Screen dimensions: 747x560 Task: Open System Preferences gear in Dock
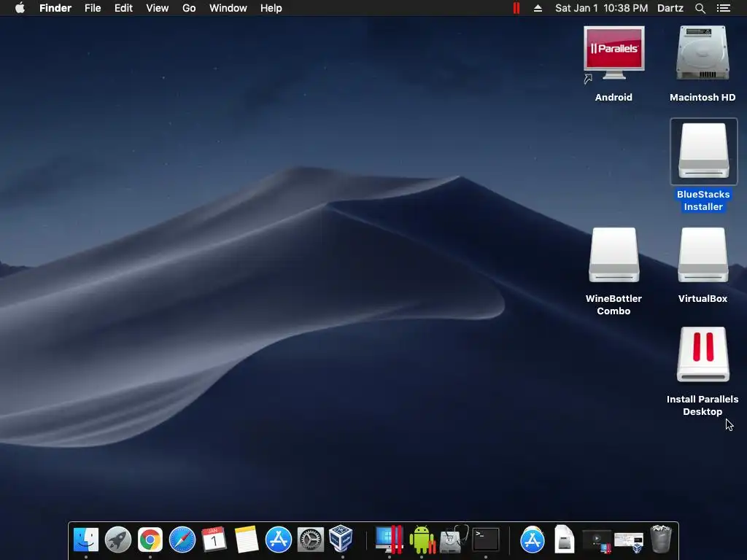(311, 540)
